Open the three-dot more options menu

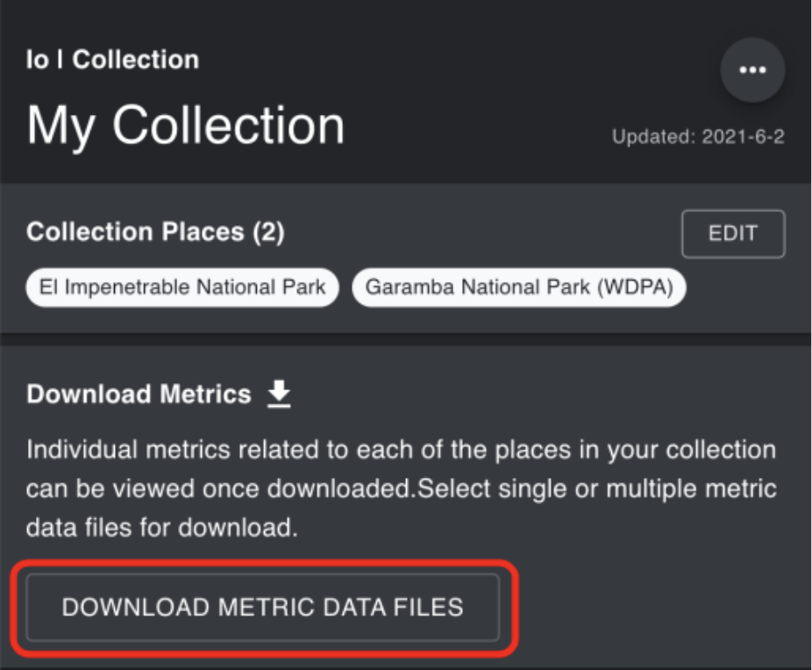point(752,70)
